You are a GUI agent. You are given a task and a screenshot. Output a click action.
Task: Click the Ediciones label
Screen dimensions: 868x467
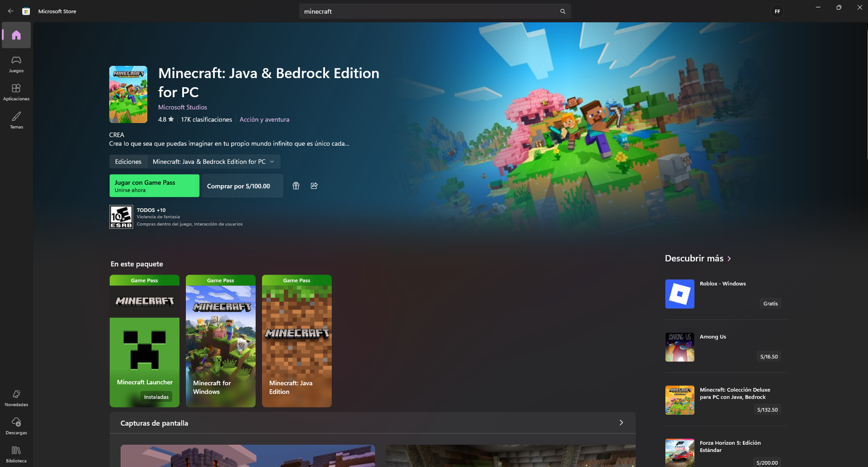point(128,162)
